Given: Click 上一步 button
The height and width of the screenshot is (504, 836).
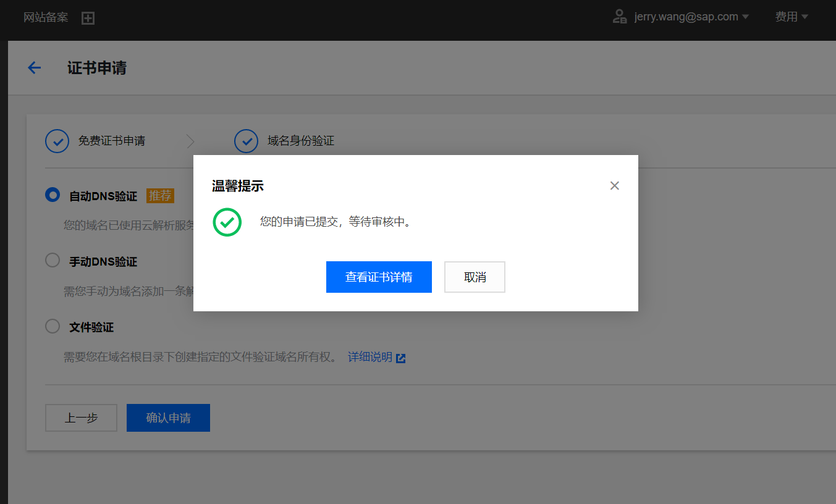Looking at the screenshot, I should coord(81,418).
